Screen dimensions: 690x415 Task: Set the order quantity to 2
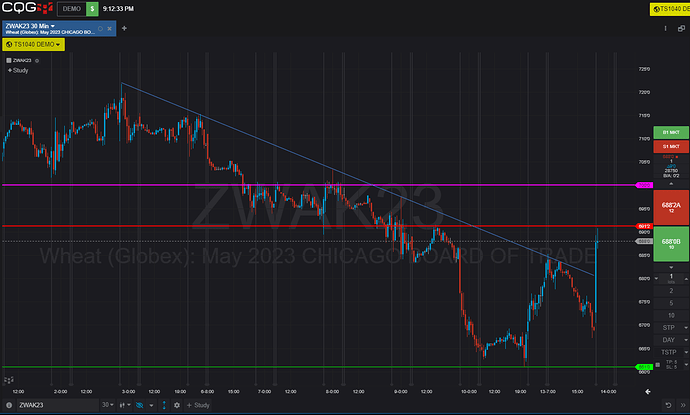point(671,291)
